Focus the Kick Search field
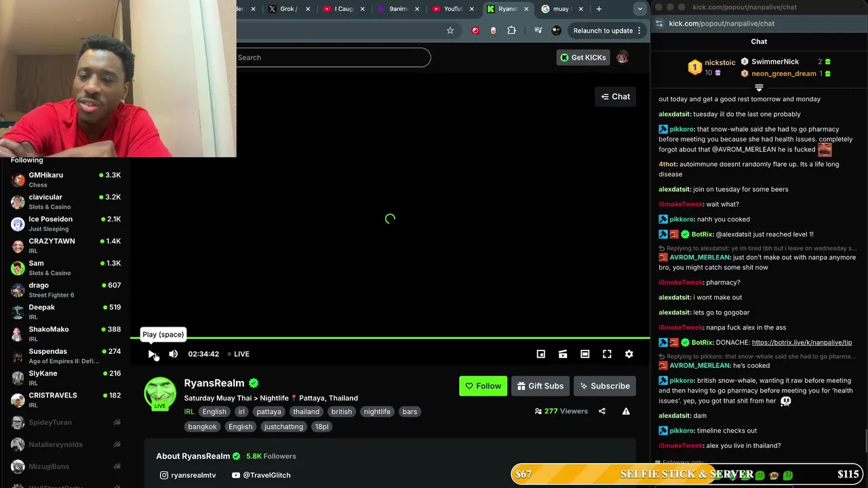868x488 pixels. [x=333, y=58]
